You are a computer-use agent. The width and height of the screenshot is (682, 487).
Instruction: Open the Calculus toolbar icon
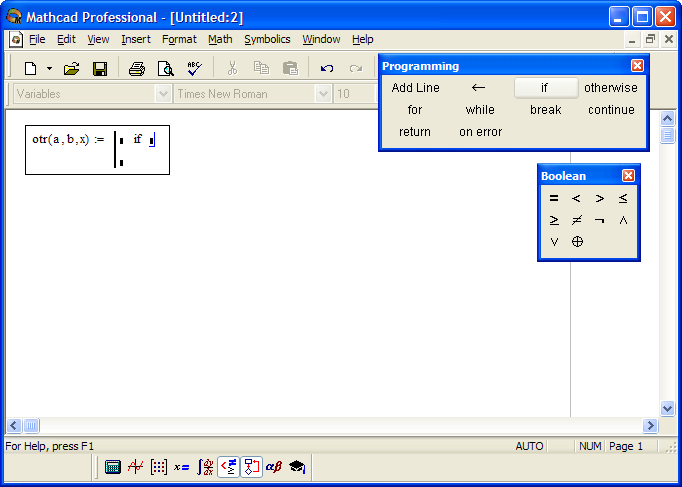(205, 467)
